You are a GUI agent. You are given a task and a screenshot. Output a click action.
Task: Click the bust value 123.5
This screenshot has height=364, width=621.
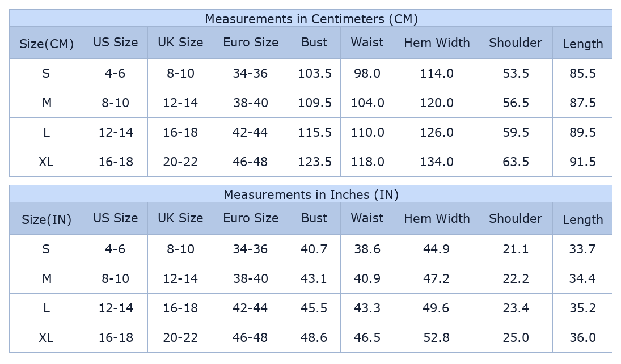click(x=315, y=162)
